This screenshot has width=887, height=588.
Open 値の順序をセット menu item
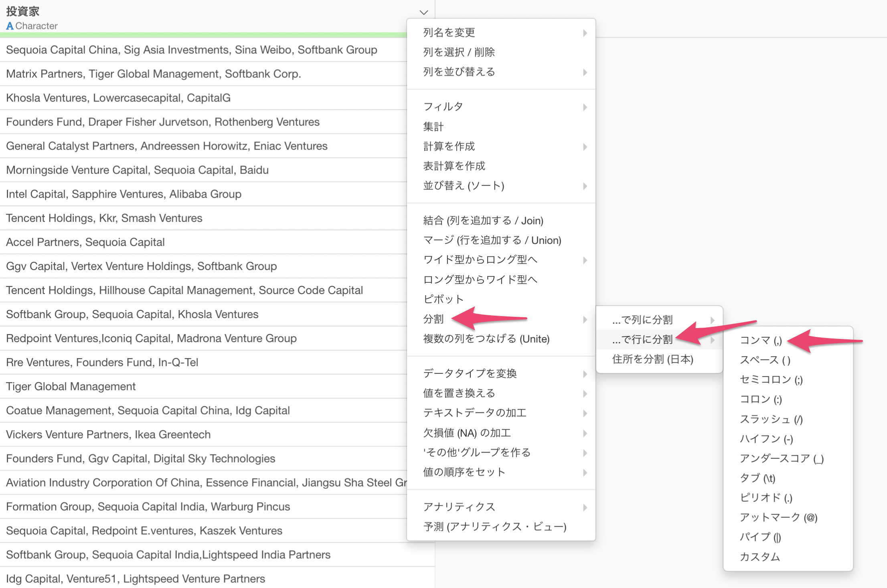(x=501, y=472)
